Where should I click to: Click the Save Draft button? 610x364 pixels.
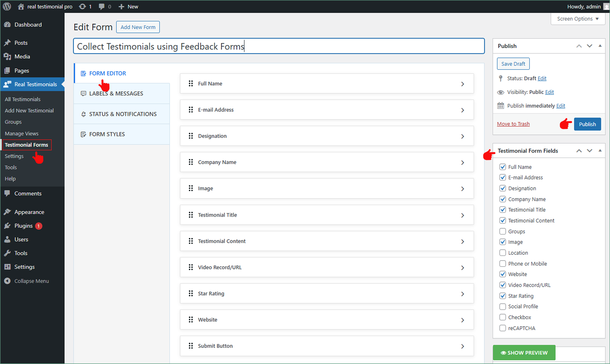[x=513, y=64]
